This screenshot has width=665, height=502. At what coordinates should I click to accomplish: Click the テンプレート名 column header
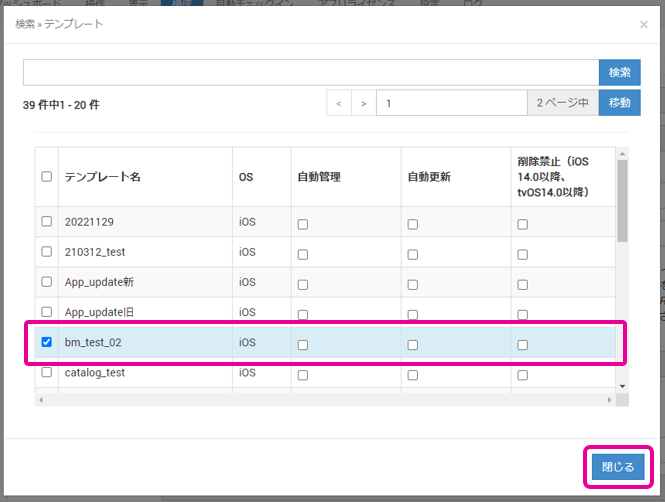point(103,176)
